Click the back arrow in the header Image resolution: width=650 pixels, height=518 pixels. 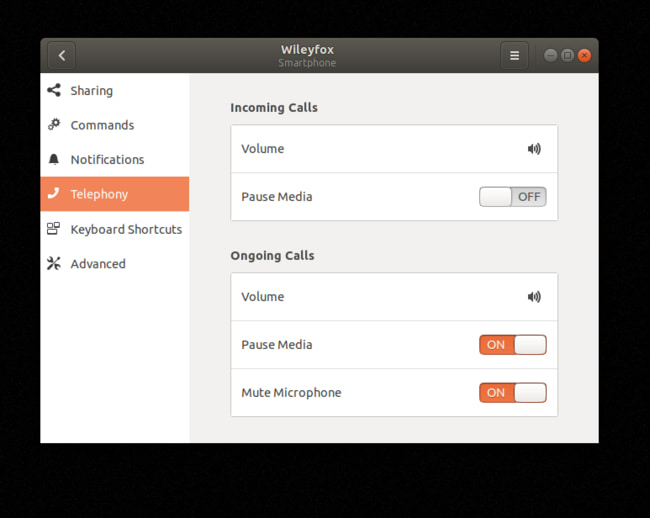point(62,56)
